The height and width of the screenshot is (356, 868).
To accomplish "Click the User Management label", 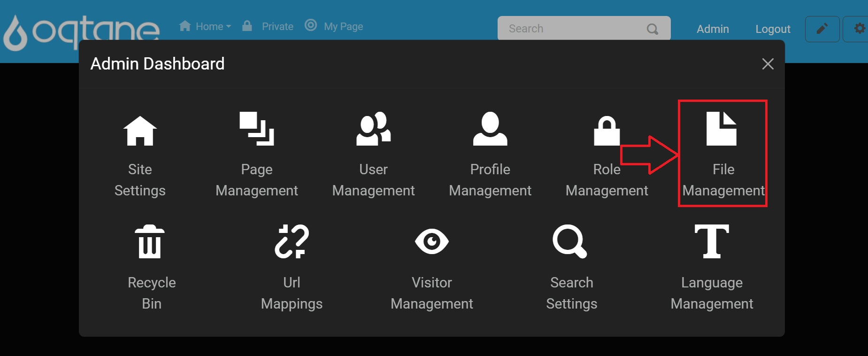I will click(373, 180).
